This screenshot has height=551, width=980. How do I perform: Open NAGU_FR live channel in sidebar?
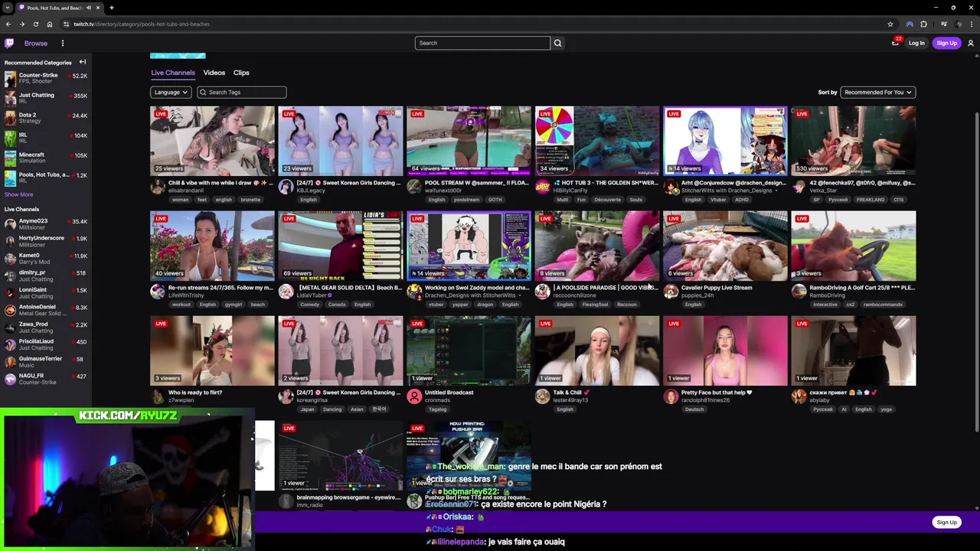[x=46, y=379]
